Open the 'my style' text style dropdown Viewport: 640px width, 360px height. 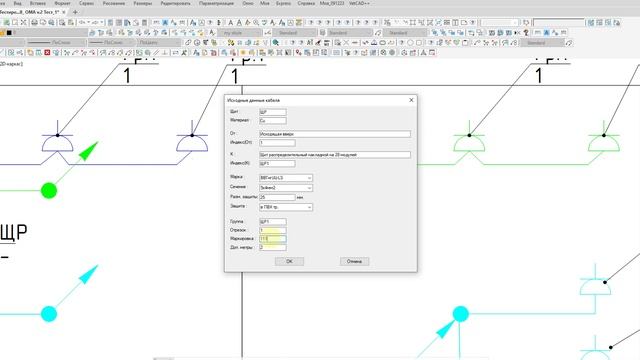point(240,33)
